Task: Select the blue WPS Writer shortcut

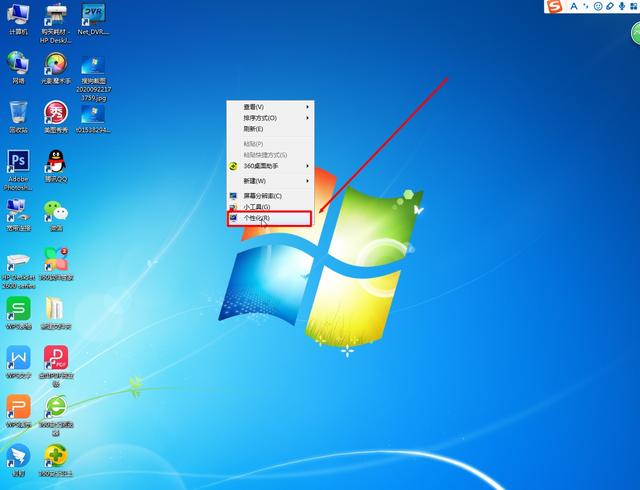Action: coord(18,362)
